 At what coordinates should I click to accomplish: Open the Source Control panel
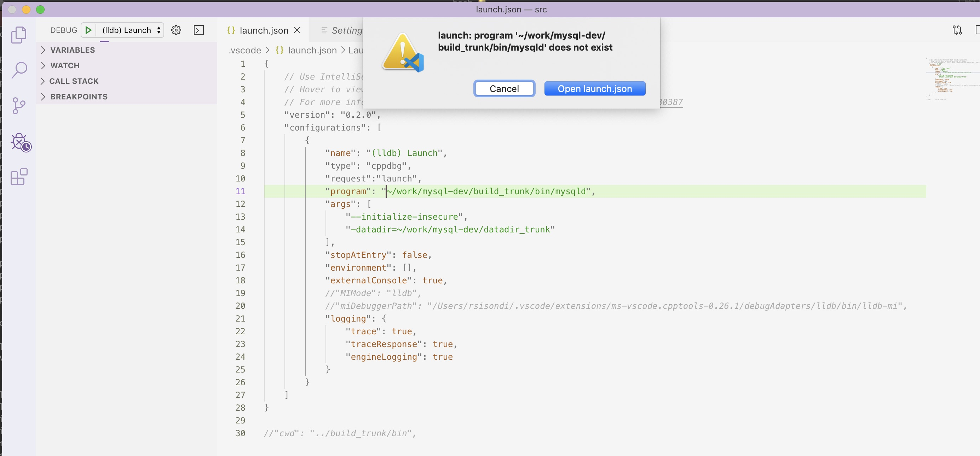pyautogui.click(x=19, y=106)
